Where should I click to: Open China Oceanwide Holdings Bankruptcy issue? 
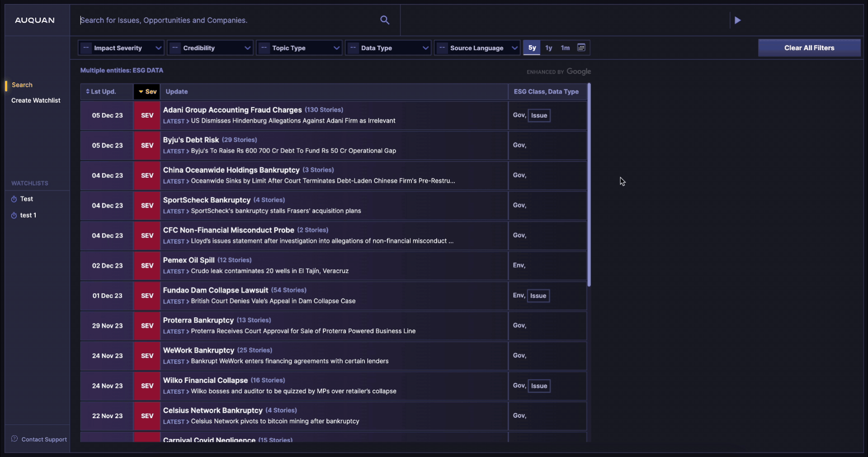point(231,170)
